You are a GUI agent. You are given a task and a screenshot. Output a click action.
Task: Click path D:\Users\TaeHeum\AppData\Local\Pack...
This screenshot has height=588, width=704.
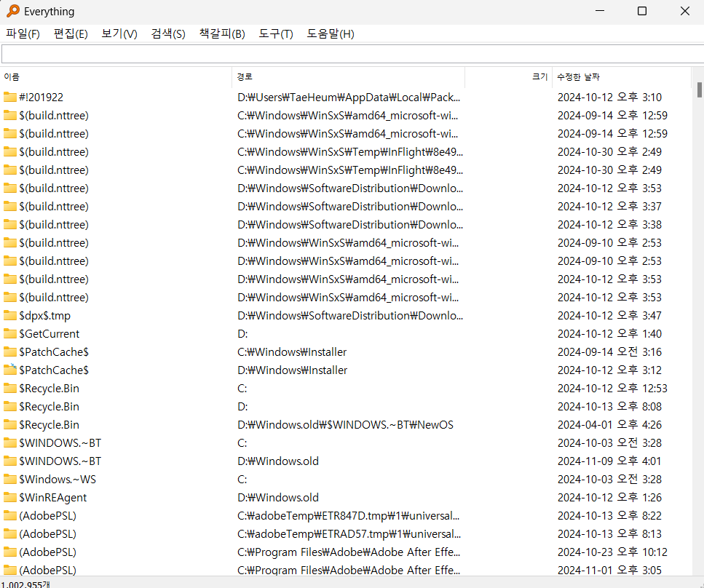pos(349,98)
